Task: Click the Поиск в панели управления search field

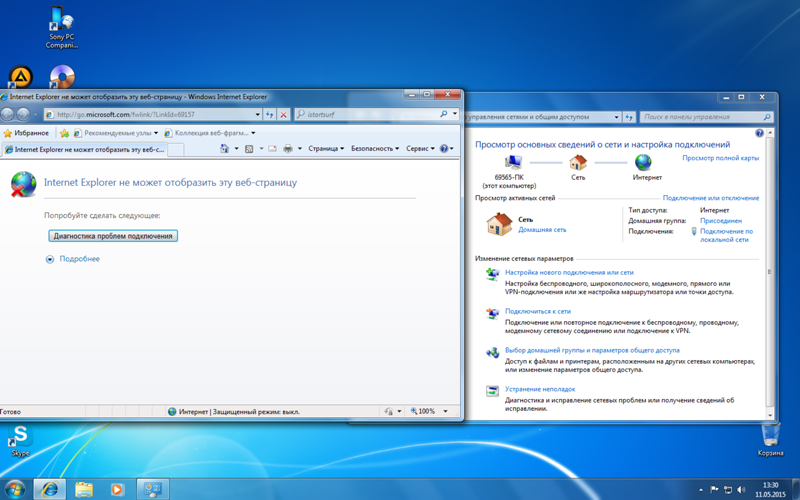Action: point(706,117)
